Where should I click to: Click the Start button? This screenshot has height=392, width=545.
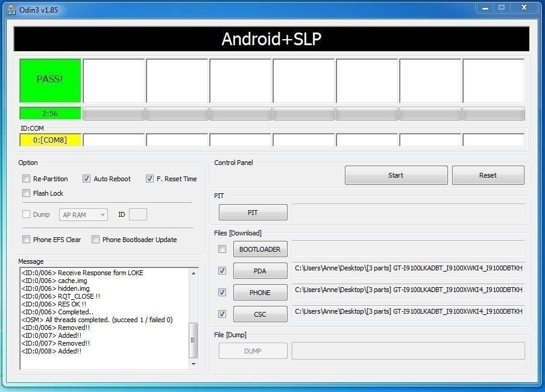coord(396,175)
